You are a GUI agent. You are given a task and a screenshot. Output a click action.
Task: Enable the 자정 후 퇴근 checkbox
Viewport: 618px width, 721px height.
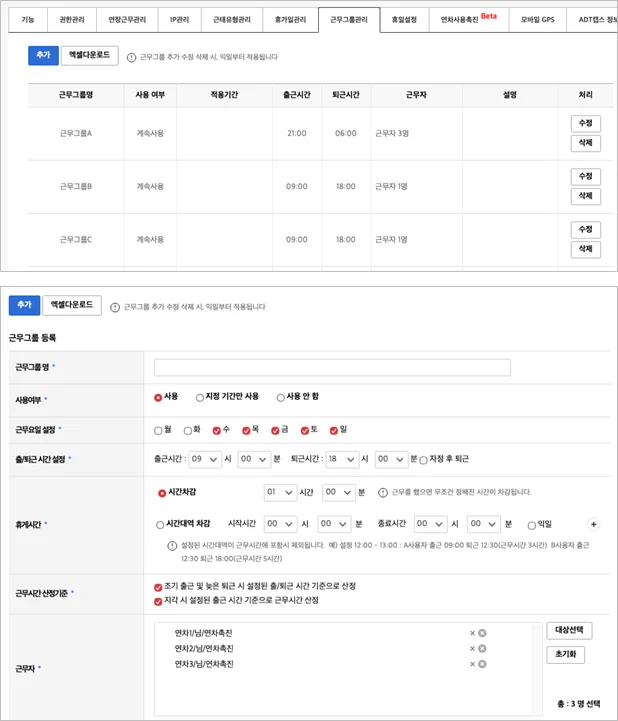423,459
